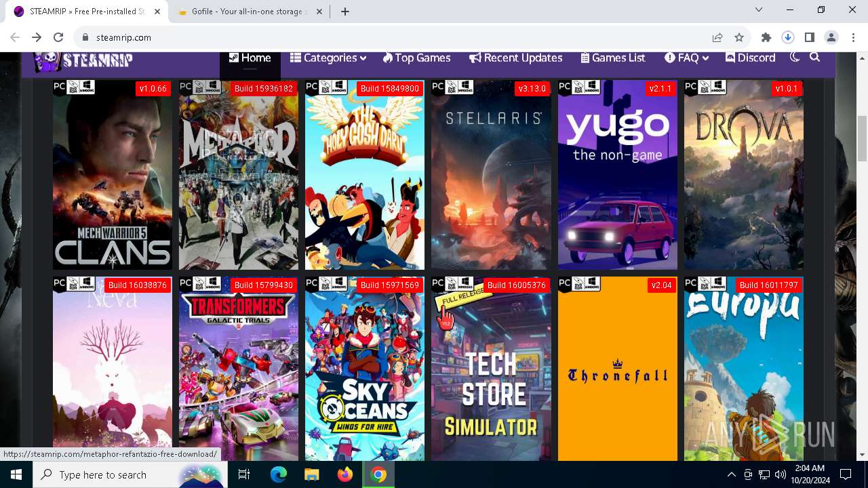
Task: Bookmark this page with star icon
Action: coord(739,37)
